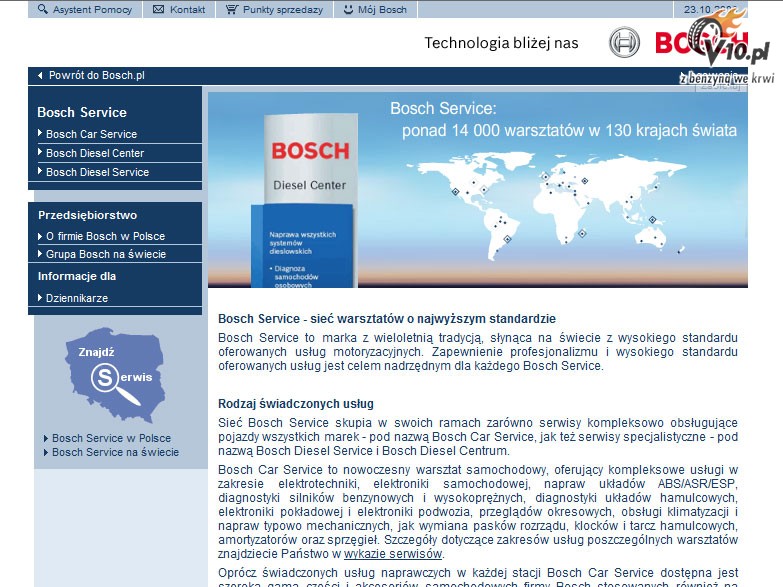Click the round Bosch armature logo
The image size is (783, 587).
[624, 42]
